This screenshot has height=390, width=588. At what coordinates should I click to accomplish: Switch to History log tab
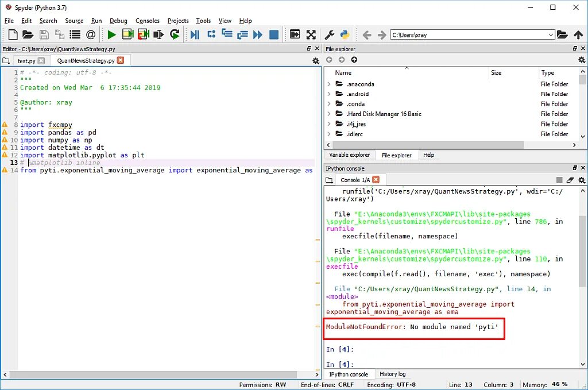point(392,374)
